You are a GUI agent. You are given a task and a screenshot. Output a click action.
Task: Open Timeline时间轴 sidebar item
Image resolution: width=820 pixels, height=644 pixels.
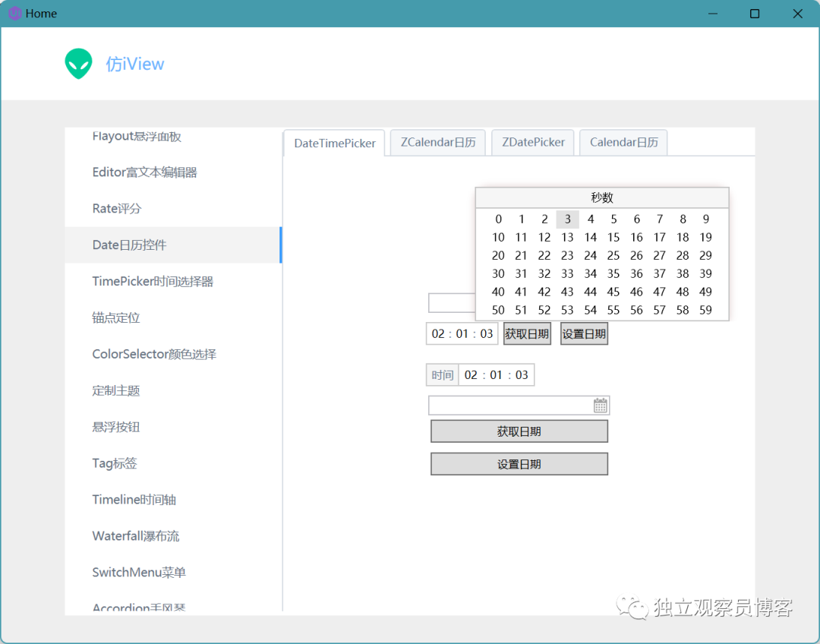tap(173, 499)
